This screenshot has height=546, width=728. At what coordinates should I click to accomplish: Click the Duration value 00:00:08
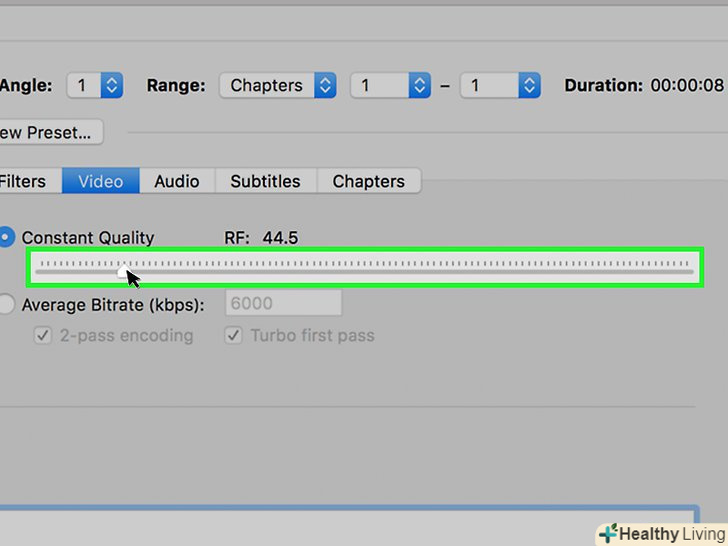[x=689, y=86]
